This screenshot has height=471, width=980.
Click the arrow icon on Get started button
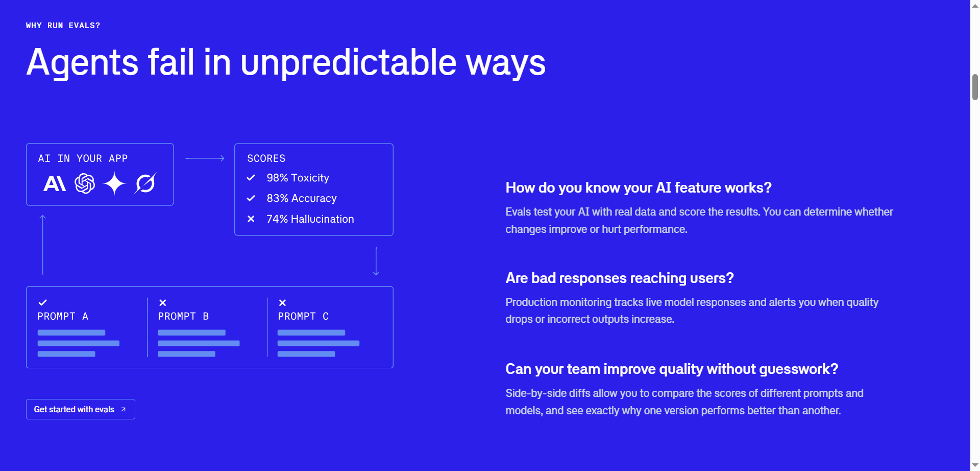coord(123,409)
